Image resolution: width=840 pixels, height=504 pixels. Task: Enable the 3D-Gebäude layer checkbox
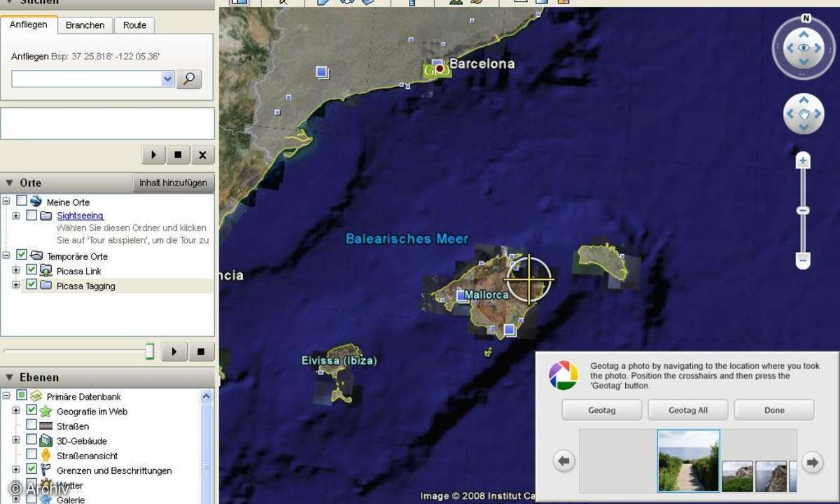(31, 440)
